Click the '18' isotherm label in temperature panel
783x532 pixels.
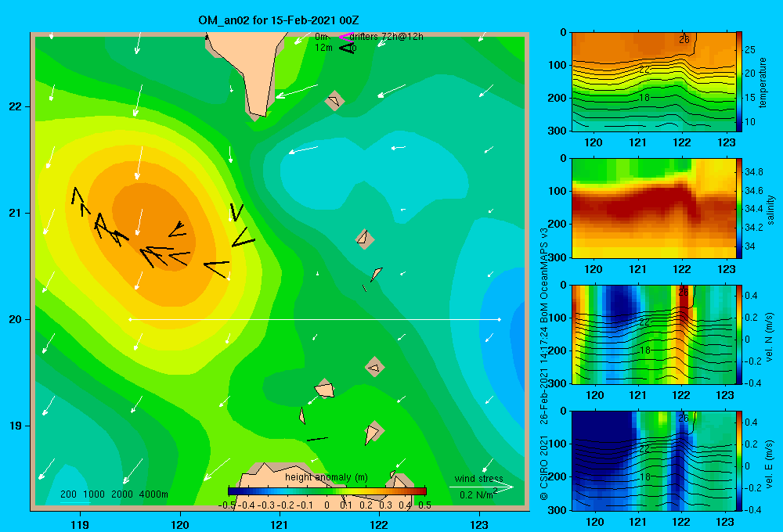644,98
